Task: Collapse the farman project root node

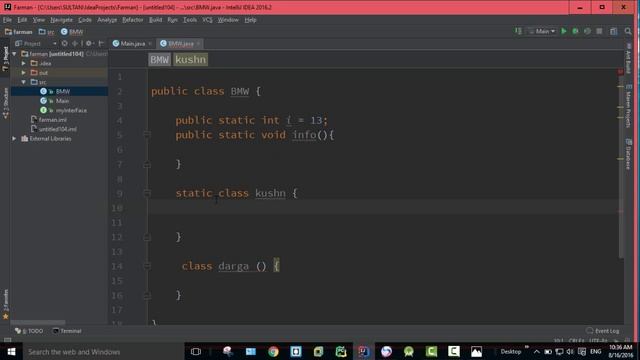Action: coord(14,54)
